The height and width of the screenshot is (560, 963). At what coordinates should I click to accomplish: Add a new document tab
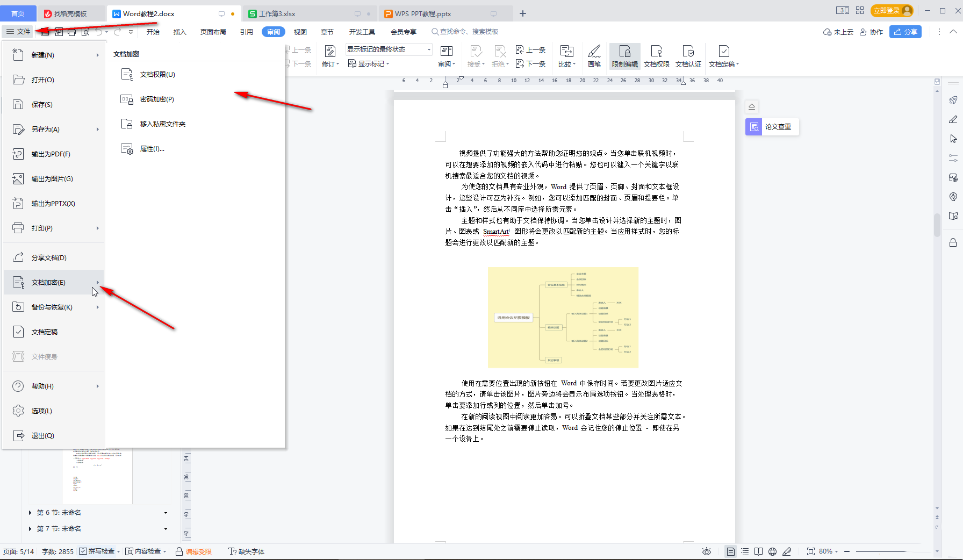[522, 13]
